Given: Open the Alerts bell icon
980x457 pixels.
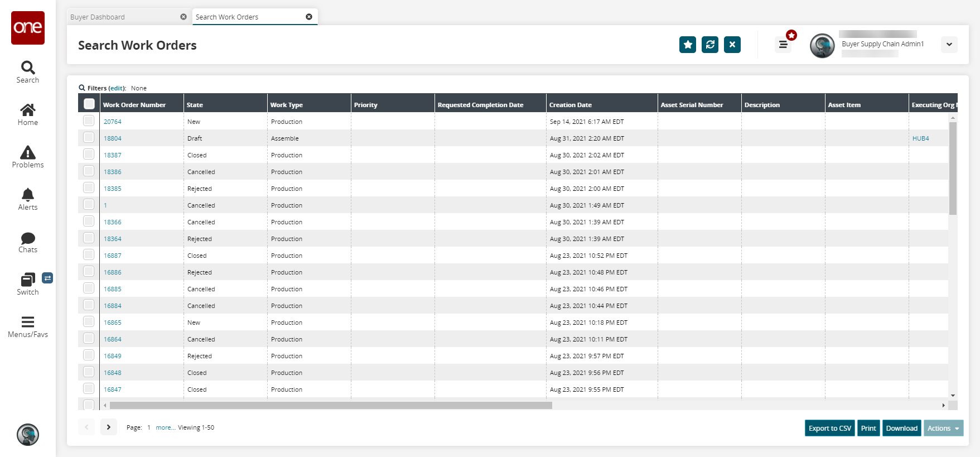Looking at the screenshot, I should 28,195.
